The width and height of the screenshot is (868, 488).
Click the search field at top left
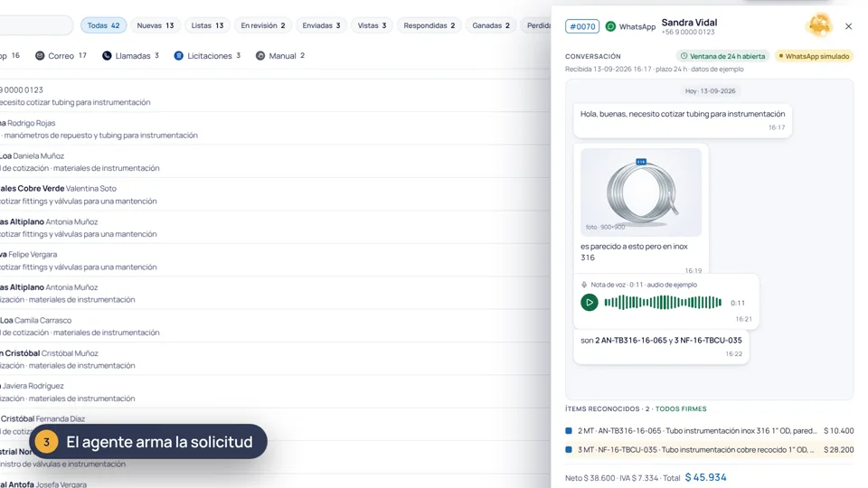pos(36,25)
